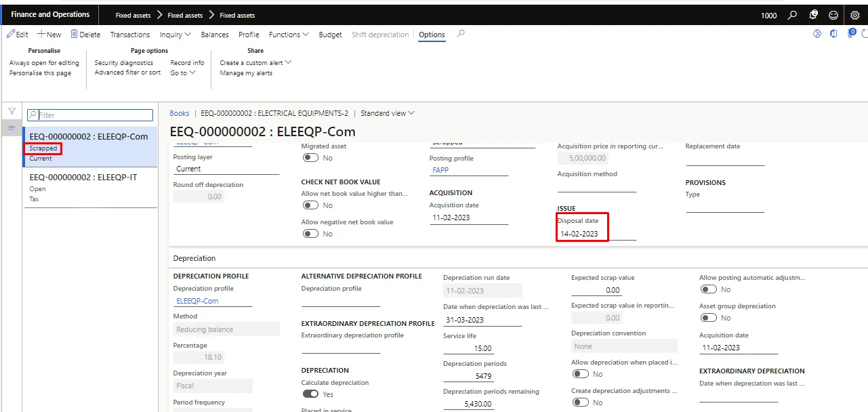Toggle Allow negative net book value switch
The width and height of the screenshot is (868, 412).
pyautogui.click(x=310, y=234)
